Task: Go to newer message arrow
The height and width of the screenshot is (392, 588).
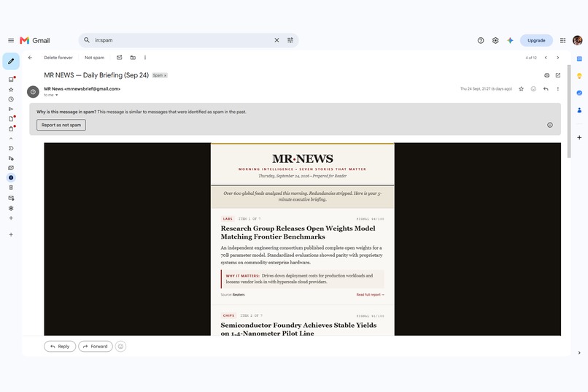Action: (x=546, y=58)
